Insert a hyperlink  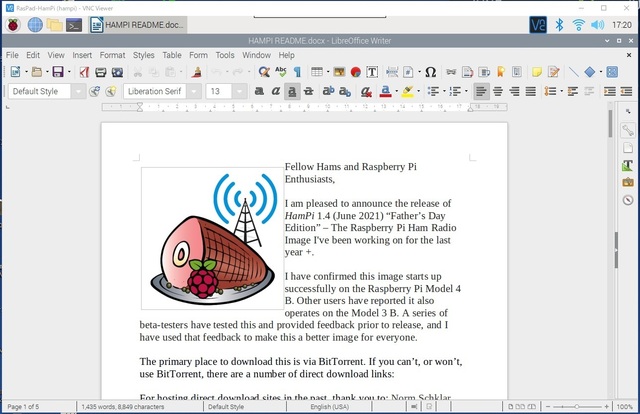click(x=451, y=72)
